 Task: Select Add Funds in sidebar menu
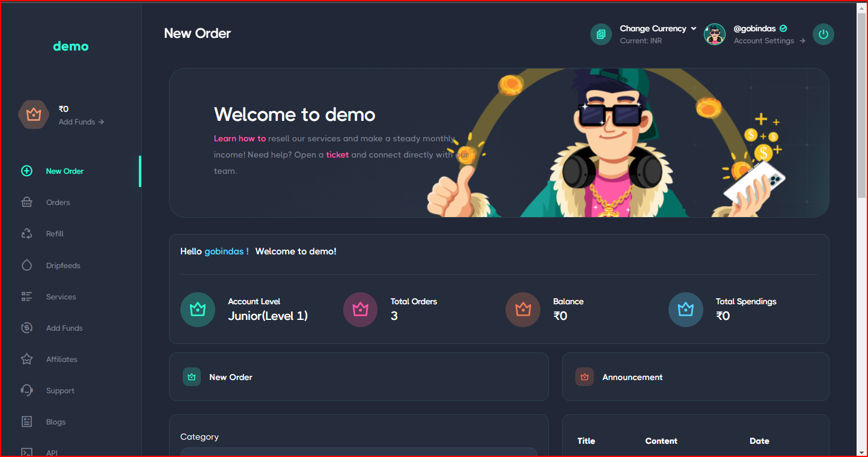click(x=64, y=328)
